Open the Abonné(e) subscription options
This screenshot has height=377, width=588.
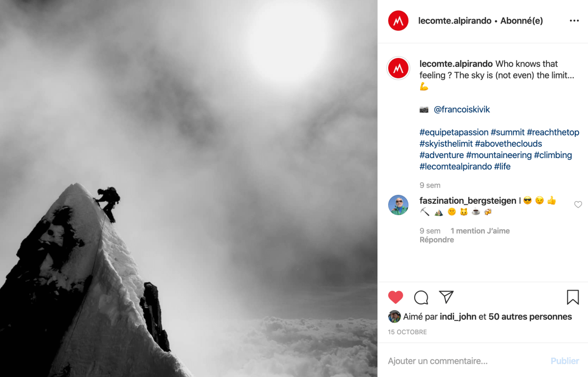coord(522,21)
